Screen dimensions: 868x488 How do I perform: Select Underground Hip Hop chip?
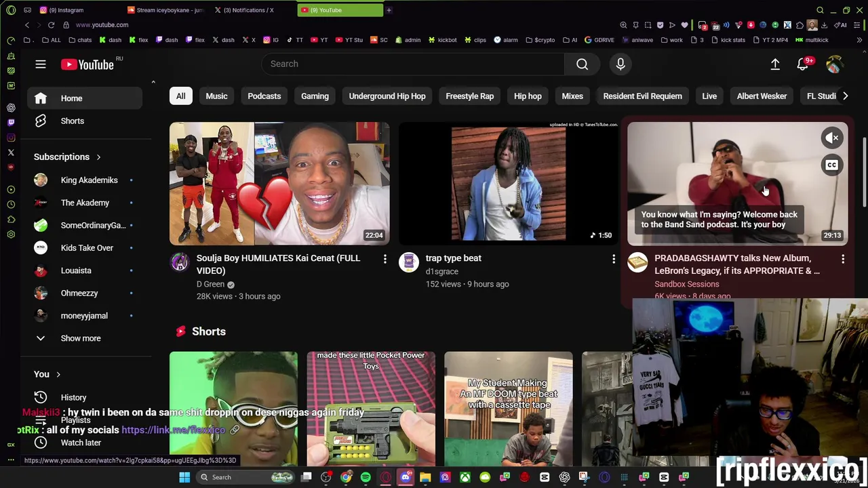(x=387, y=96)
